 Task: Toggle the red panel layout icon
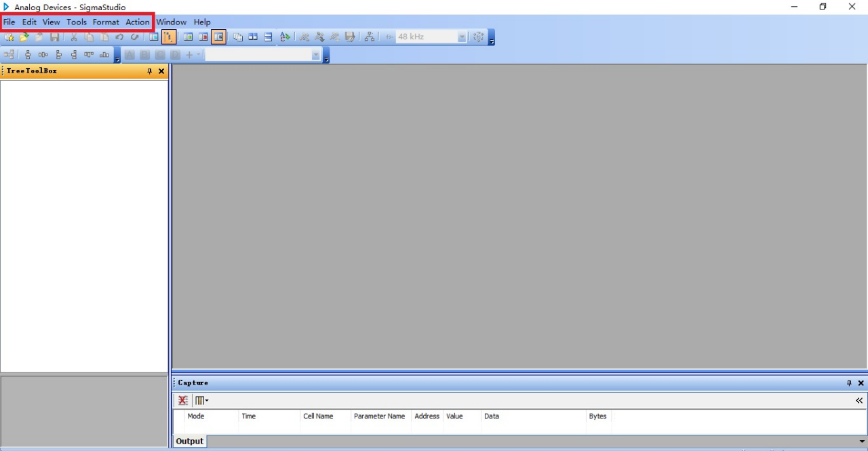click(x=203, y=37)
